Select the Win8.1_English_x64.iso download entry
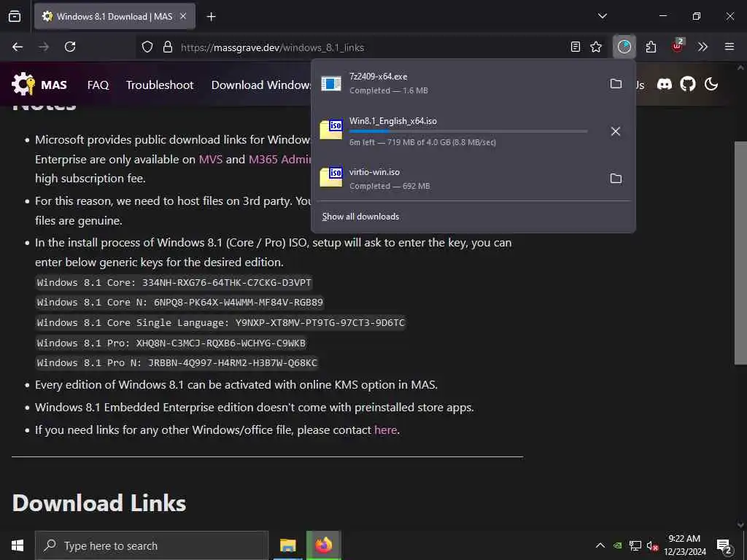747x560 pixels. coord(457,131)
